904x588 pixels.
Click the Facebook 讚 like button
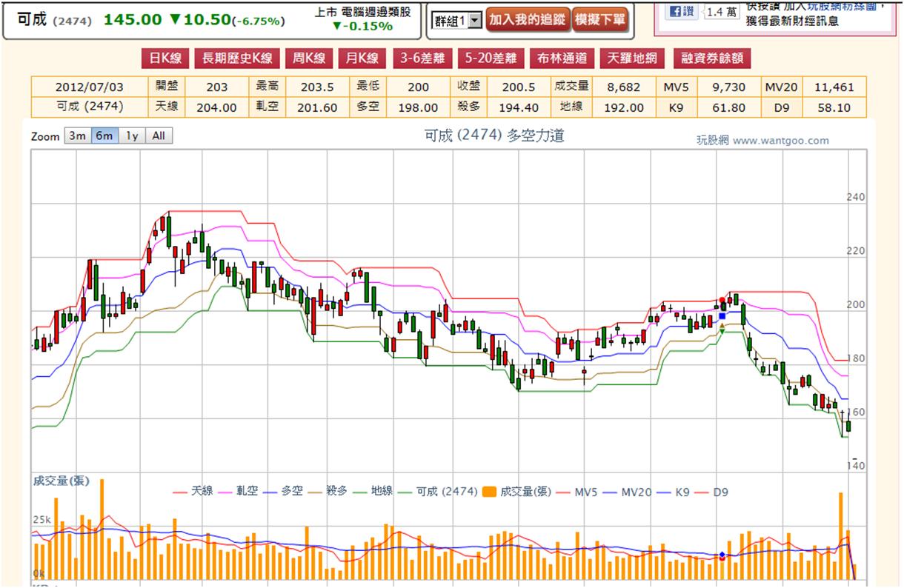(x=681, y=11)
